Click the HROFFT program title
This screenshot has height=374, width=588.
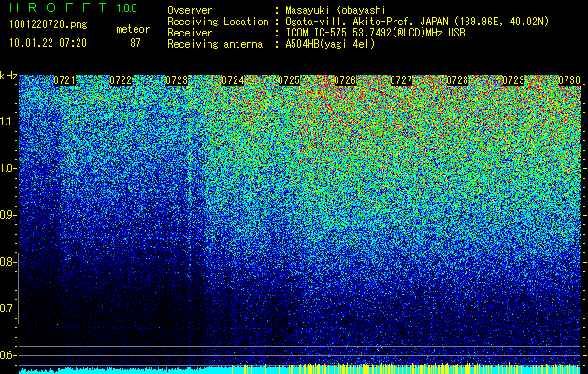click(58, 7)
